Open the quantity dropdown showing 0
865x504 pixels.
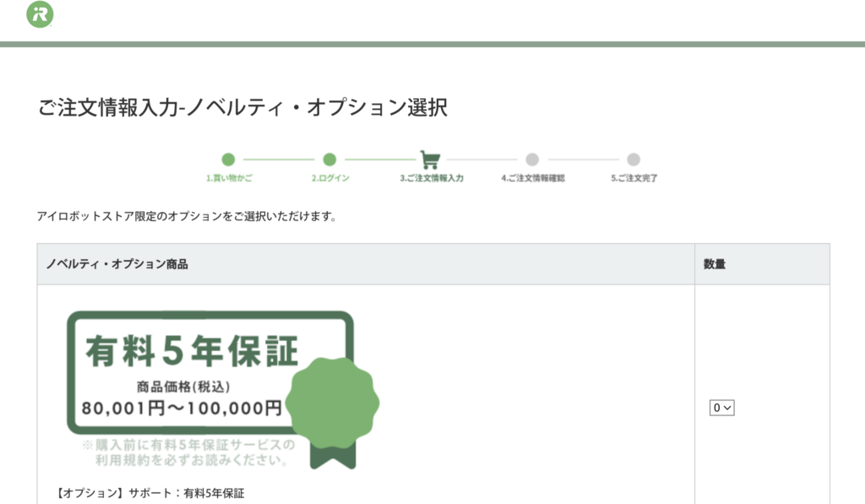[721, 408]
